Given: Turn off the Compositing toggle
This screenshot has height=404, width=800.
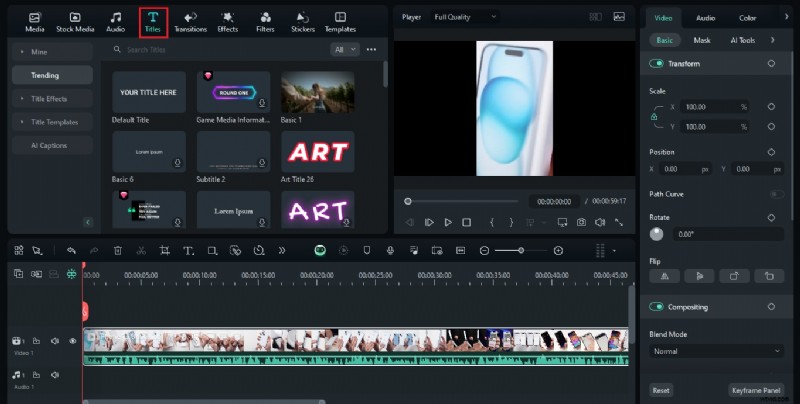Looking at the screenshot, I should pos(657,307).
